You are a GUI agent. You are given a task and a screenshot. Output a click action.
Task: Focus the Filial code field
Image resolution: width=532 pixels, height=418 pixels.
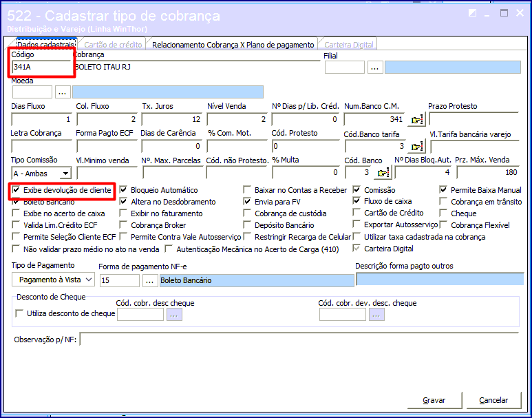(x=345, y=67)
